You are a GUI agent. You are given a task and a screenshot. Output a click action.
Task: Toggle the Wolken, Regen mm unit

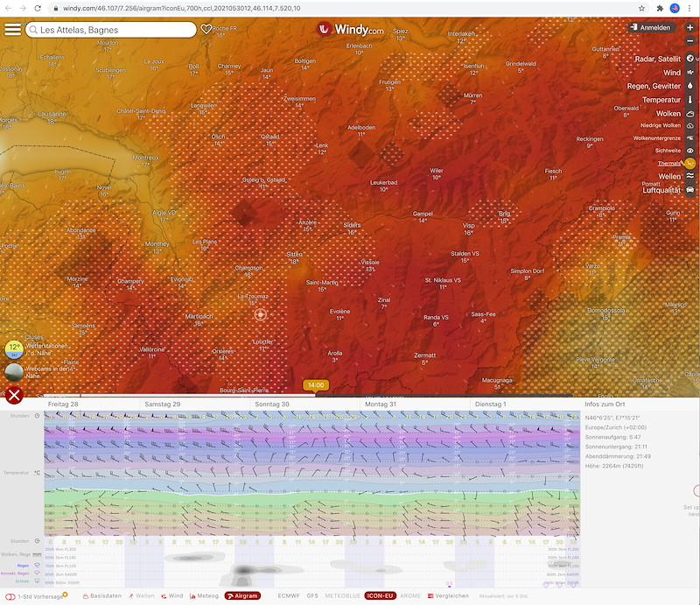37,554
